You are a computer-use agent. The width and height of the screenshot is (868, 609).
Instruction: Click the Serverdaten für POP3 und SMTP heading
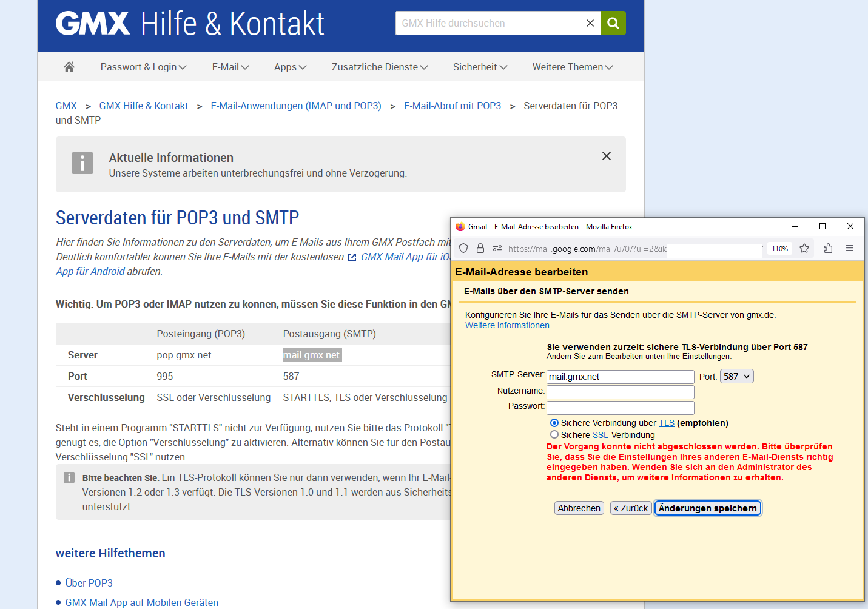pyautogui.click(x=178, y=218)
